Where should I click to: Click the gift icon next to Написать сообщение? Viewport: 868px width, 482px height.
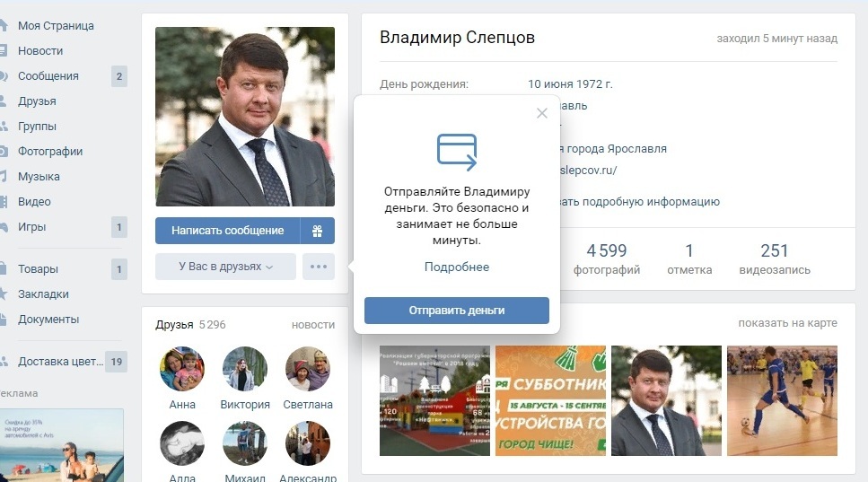tap(317, 231)
